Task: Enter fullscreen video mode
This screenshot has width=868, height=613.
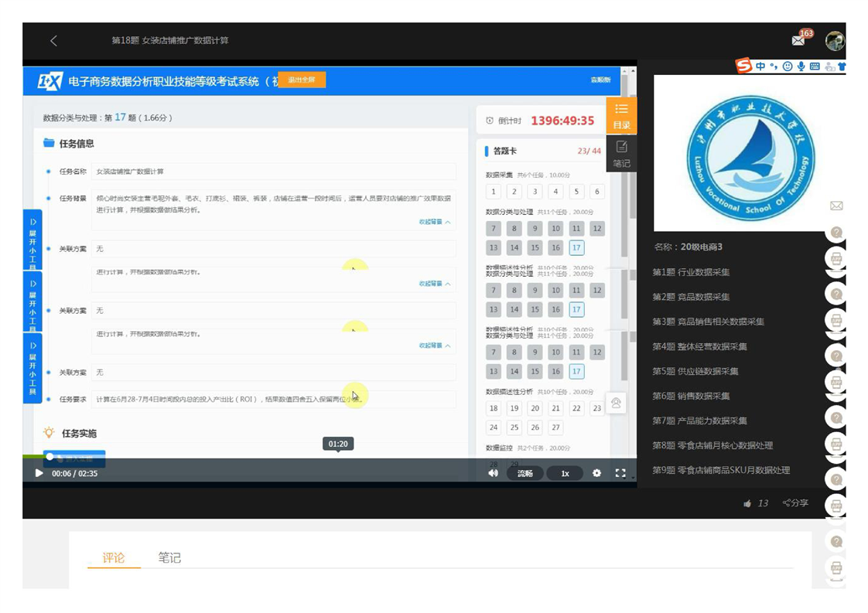Action: click(x=620, y=473)
